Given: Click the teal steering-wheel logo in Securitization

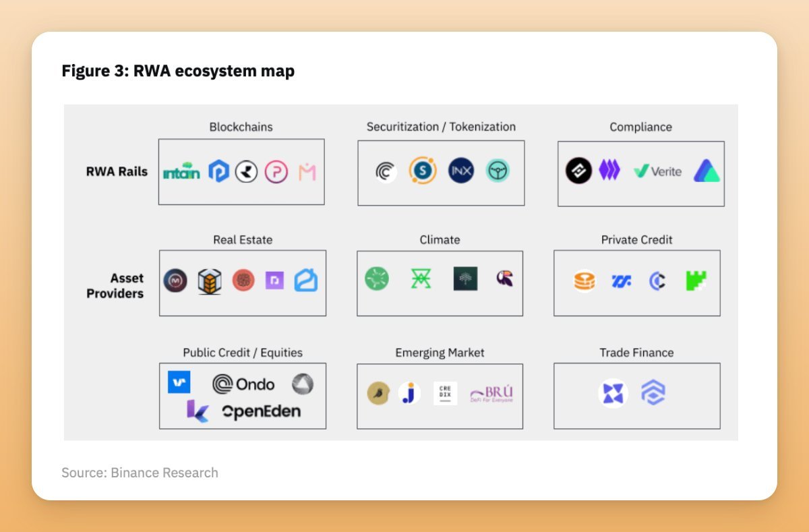Looking at the screenshot, I should (498, 171).
